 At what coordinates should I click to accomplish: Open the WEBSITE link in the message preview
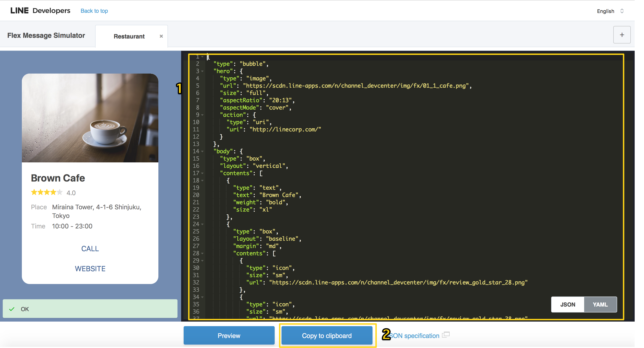(x=90, y=269)
